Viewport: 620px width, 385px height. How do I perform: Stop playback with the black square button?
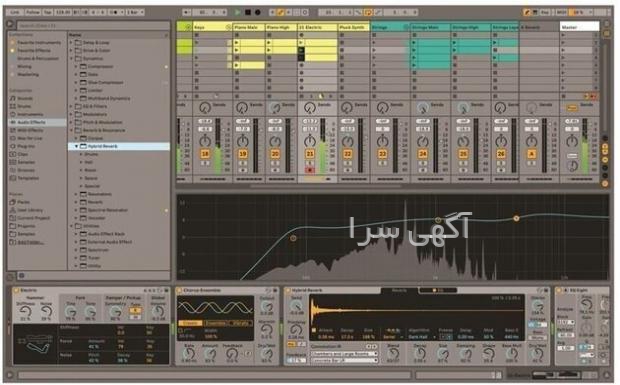248,12
